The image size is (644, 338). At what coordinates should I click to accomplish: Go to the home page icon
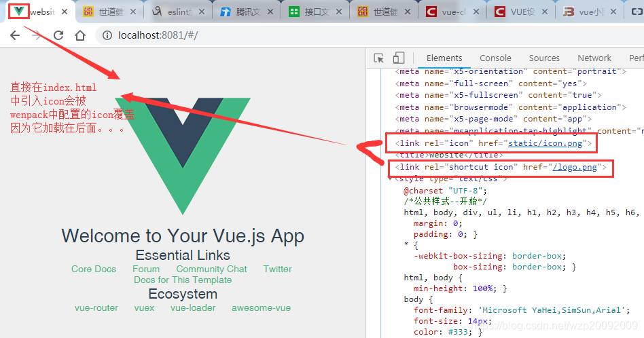pyautogui.click(x=80, y=36)
